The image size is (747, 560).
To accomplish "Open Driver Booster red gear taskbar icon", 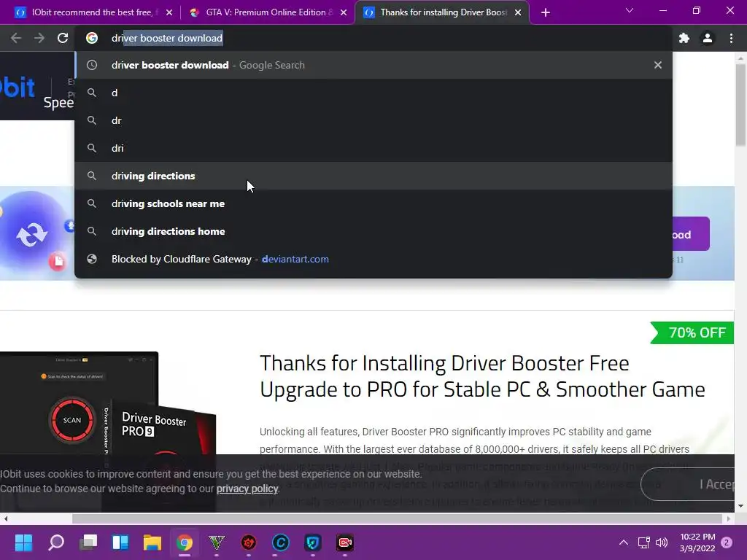I will (249, 542).
